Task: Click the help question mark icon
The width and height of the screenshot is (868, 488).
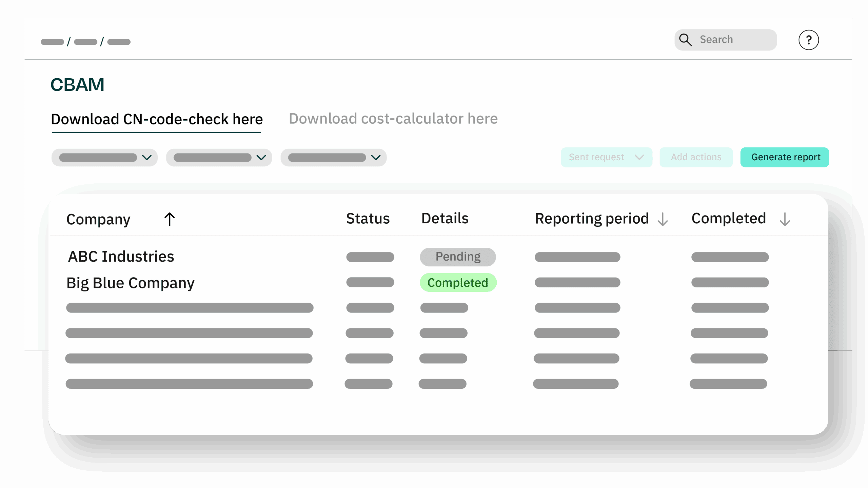Action: click(x=808, y=40)
